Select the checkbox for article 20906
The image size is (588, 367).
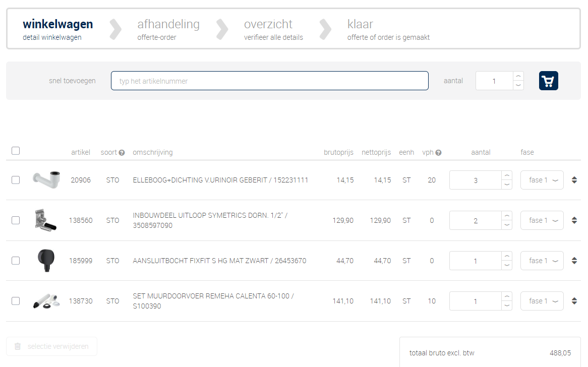point(16,180)
